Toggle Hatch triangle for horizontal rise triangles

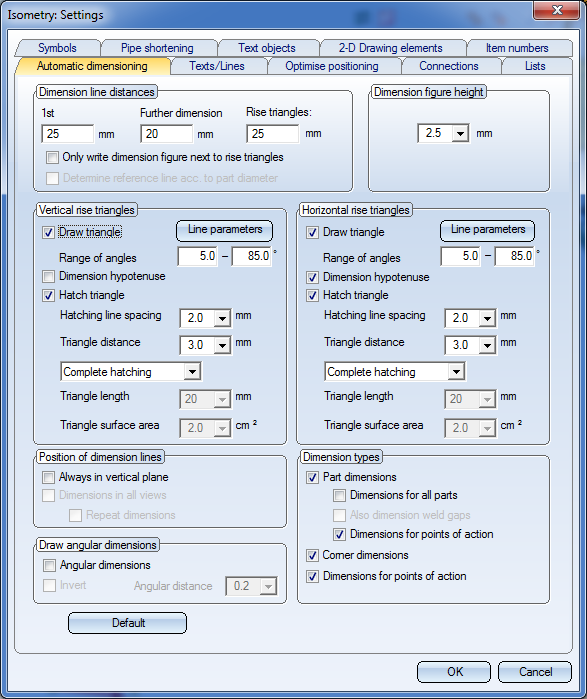pyautogui.click(x=312, y=295)
